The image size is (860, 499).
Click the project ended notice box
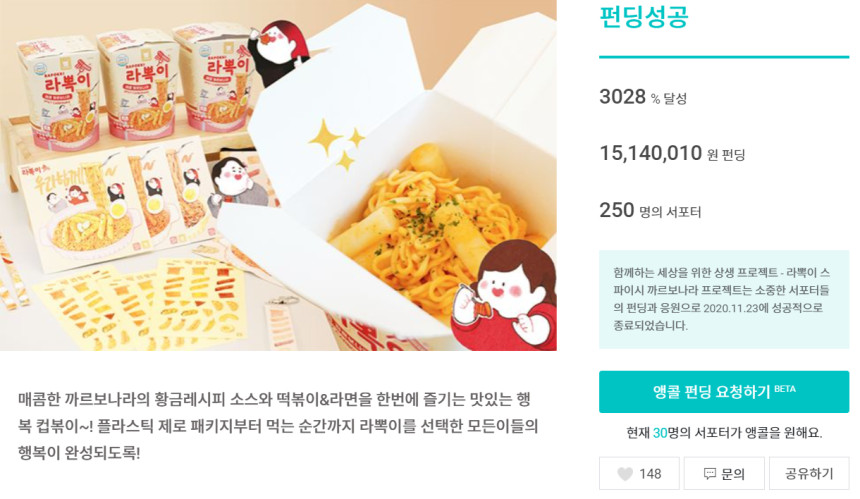coord(724,299)
